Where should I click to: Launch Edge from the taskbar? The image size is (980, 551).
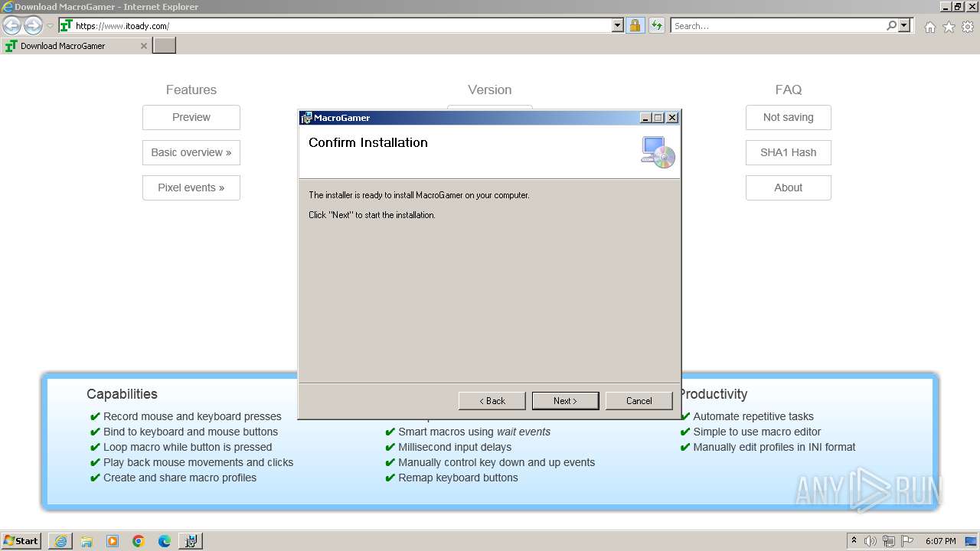click(165, 541)
